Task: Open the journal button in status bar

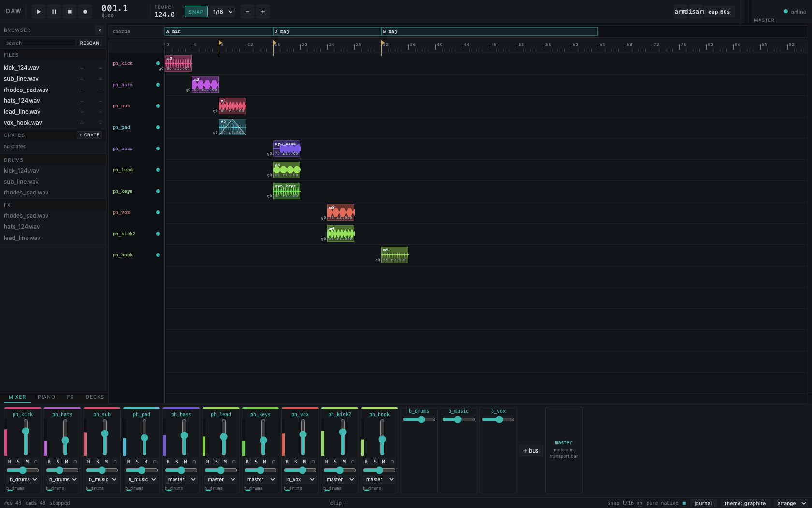Action: click(703, 503)
